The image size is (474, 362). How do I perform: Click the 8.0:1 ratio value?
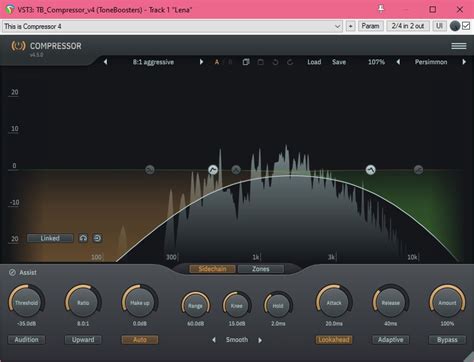(83, 324)
